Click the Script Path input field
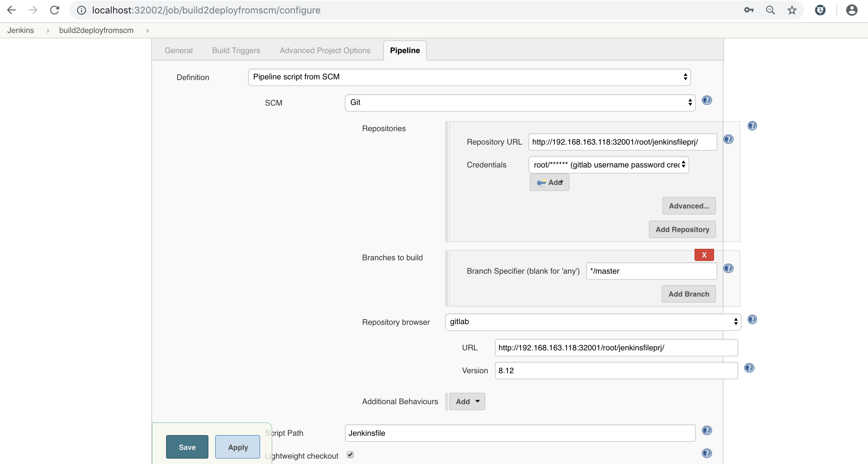Screen dimensions: 868x464 point(520,433)
